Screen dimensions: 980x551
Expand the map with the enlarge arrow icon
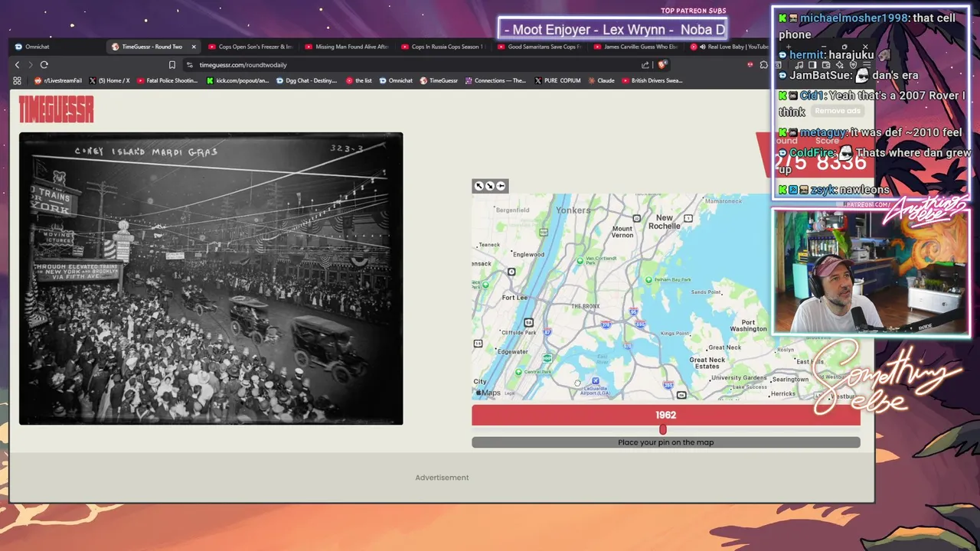[x=479, y=186]
